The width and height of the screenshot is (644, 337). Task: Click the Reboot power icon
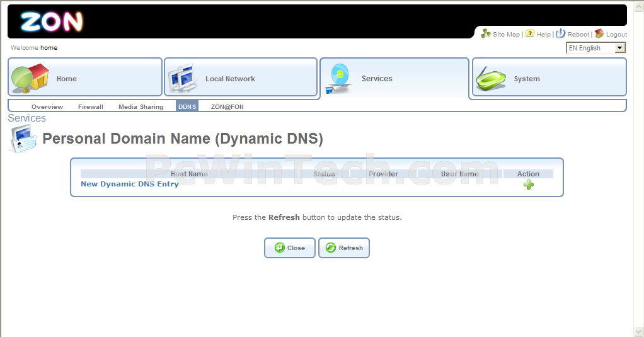(x=561, y=33)
